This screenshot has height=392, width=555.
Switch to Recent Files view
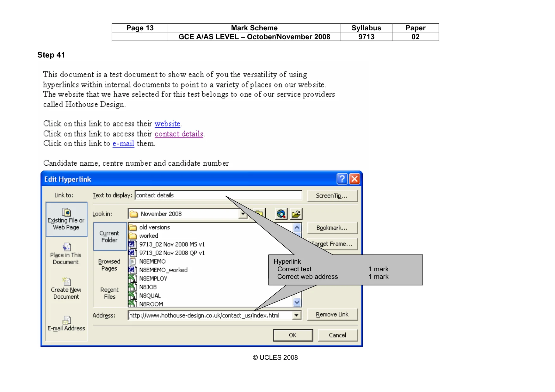coord(109,293)
